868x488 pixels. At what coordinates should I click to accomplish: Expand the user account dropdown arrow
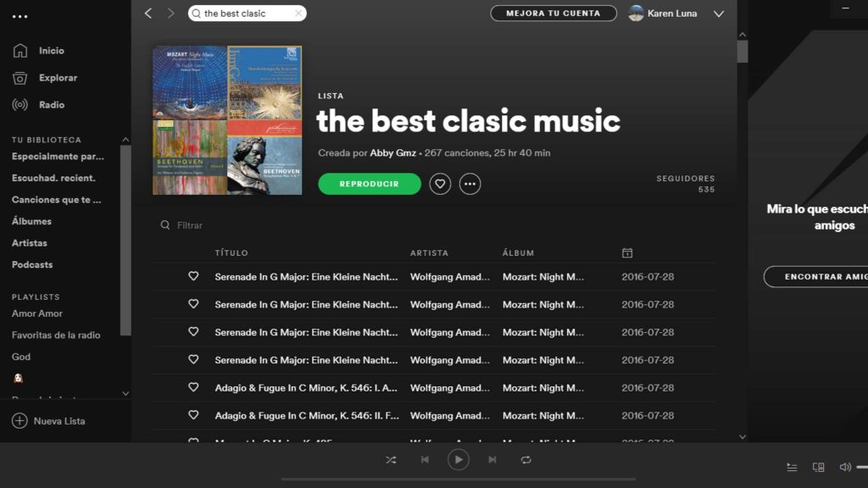click(719, 14)
